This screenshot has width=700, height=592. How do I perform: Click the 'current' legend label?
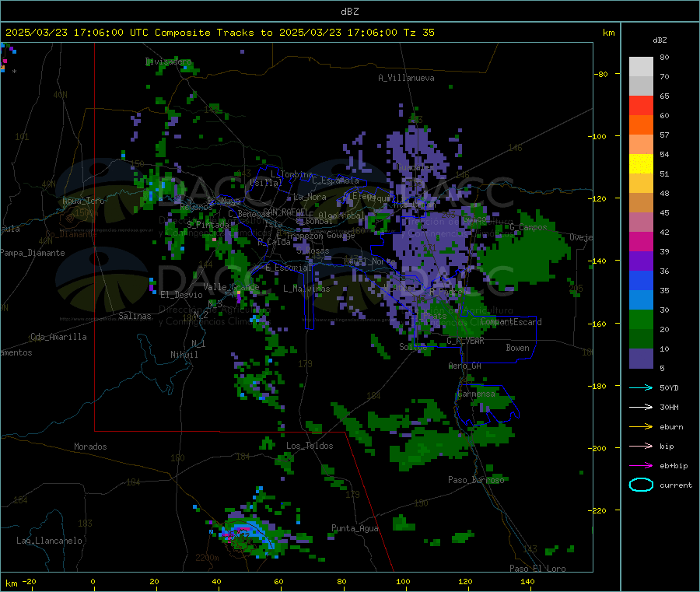coord(675,485)
